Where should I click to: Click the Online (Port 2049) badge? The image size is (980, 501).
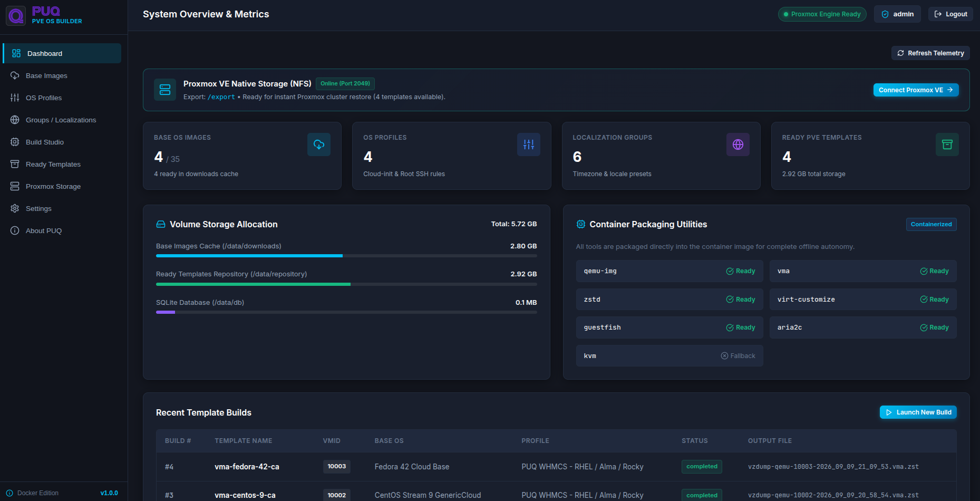point(345,83)
